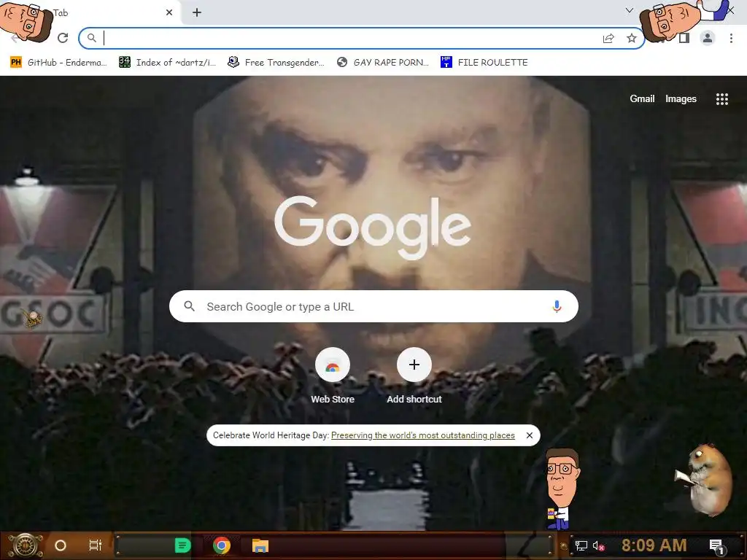This screenshot has height=560, width=747.
Task: Open the steampunk Start button
Action: (x=27, y=545)
